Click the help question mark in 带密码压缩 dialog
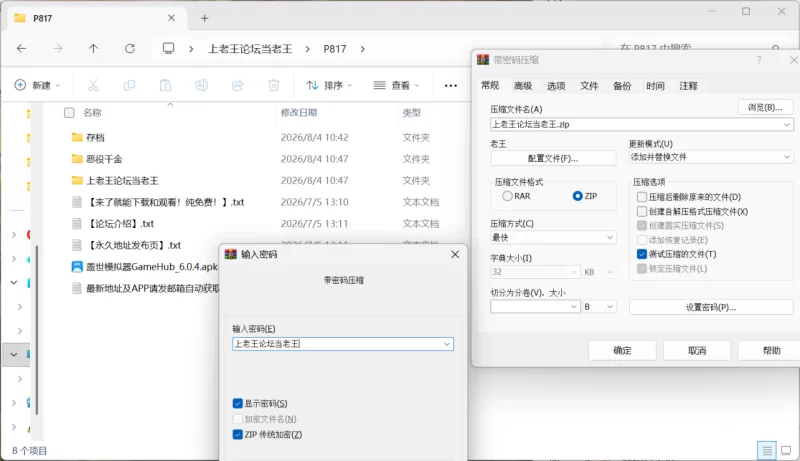This screenshot has width=800, height=461. click(x=759, y=60)
